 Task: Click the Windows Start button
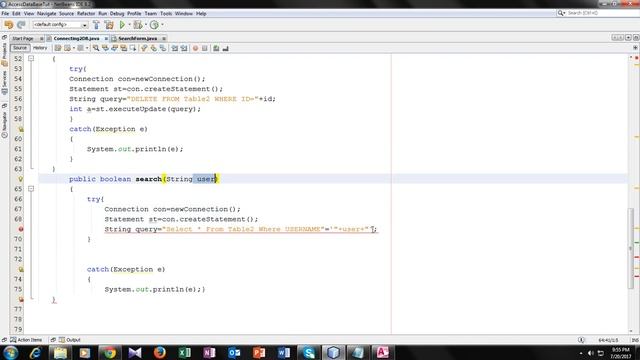pyautogui.click(x=11, y=352)
